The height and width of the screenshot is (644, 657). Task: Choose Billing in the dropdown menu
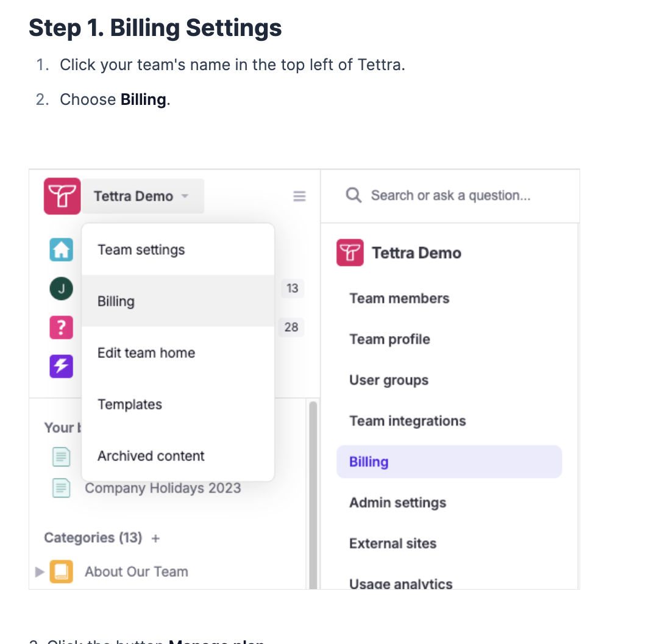coord(178,301)
